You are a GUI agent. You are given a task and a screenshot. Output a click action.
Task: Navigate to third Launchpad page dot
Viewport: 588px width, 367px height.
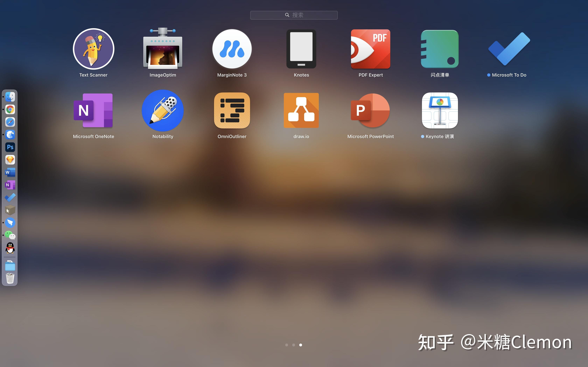(300, 345)
